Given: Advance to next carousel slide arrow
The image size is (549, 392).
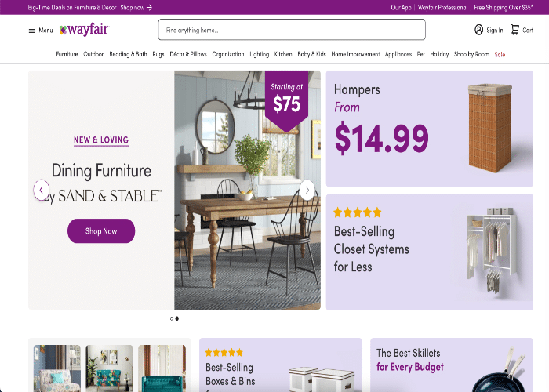Looking at the screenshot, I should coord(307,190).
